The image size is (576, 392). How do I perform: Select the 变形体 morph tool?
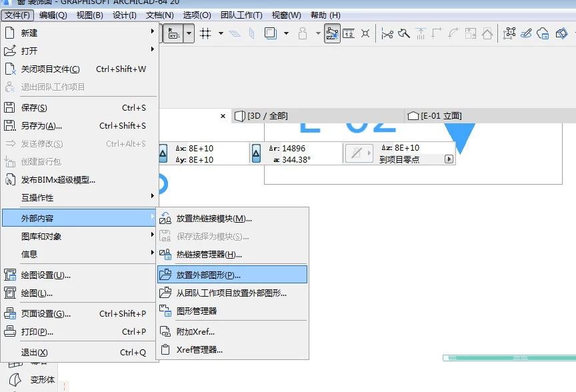pos(32,379)
